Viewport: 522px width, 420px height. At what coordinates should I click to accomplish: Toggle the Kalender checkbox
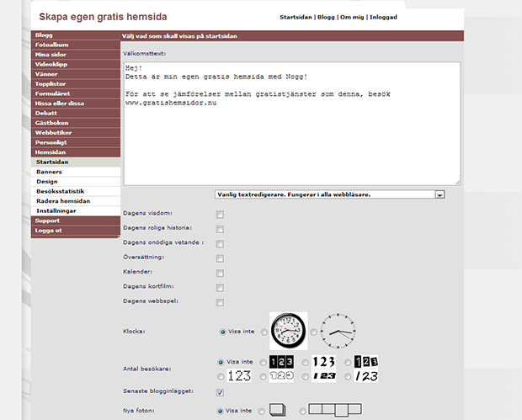click(x=220, y=273)
